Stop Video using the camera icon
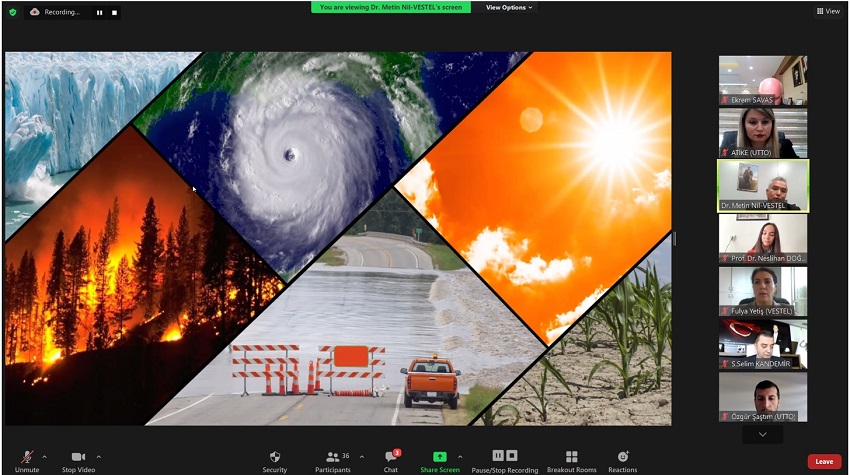The width and height of the screenshot is (850, 475). (78, 457)
